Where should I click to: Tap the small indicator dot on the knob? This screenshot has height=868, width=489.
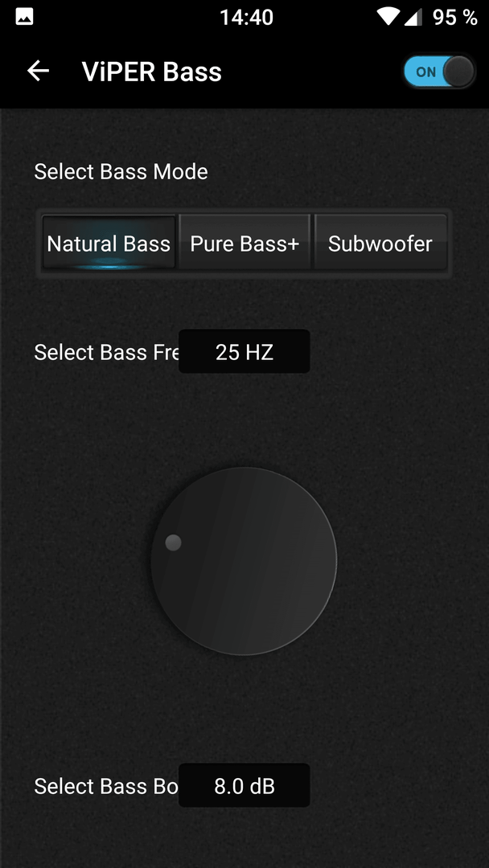point(174,542)
